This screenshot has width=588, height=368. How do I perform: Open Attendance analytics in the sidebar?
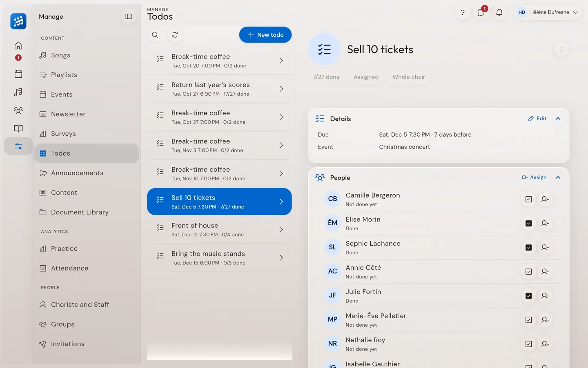click(x=87, y=268)
